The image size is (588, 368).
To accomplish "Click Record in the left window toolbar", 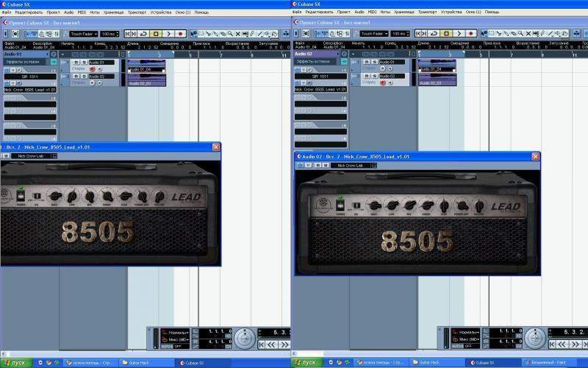I will tap(180, 34).
